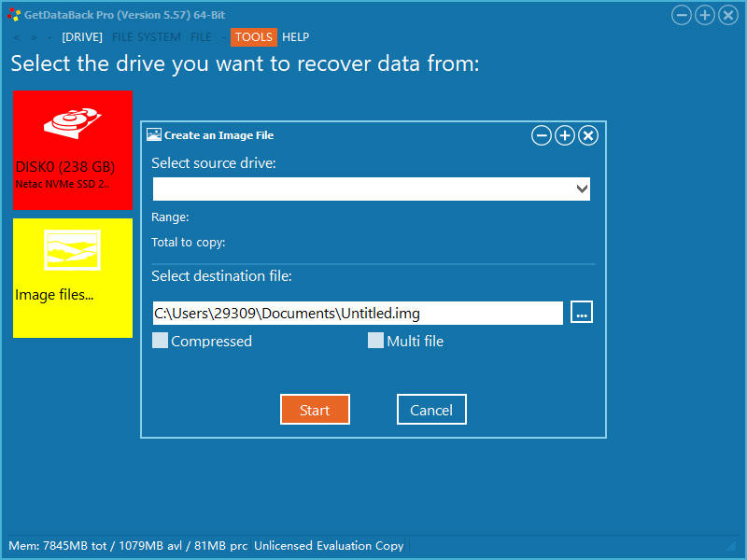Maximize the Create an Image File dialog
Viewport: 747px width, 560px height.
(565, 136)
